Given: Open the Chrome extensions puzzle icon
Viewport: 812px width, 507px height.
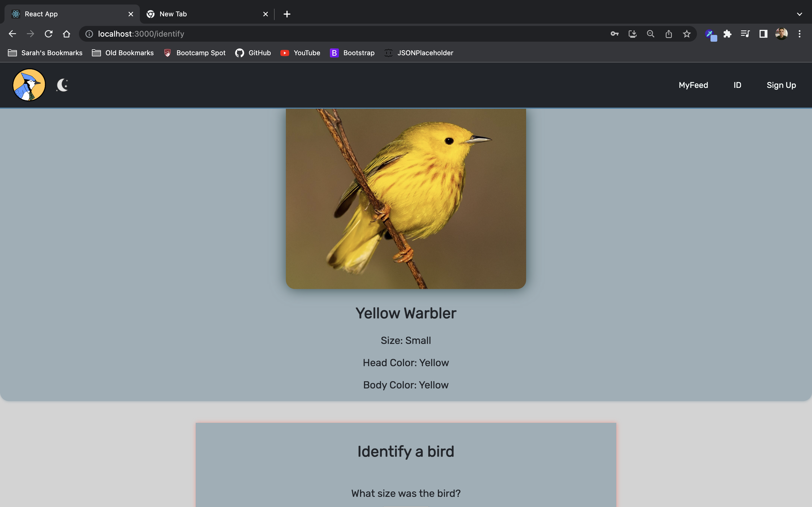Looking at the screenshot, I should (727, 34).
